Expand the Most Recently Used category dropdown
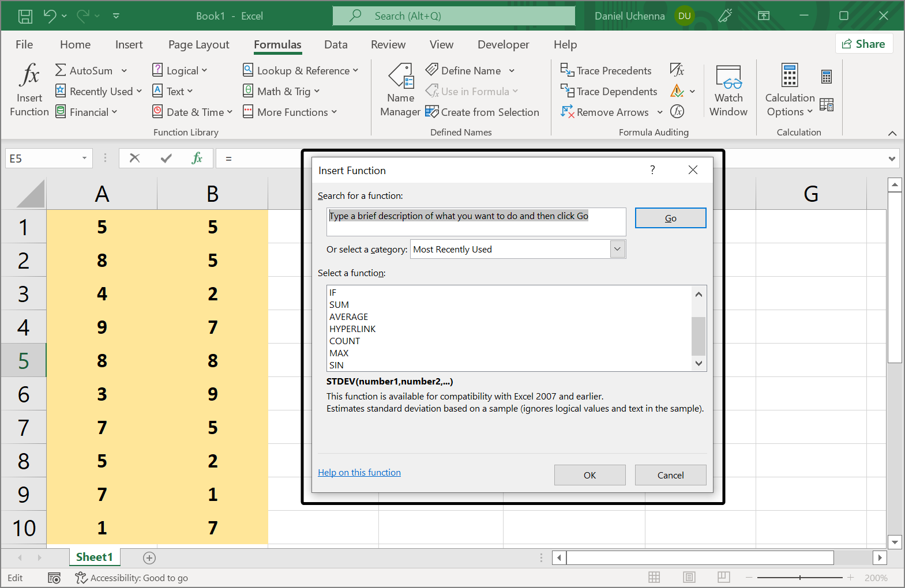Screen dimensions: 905x588 coord(617,249)
